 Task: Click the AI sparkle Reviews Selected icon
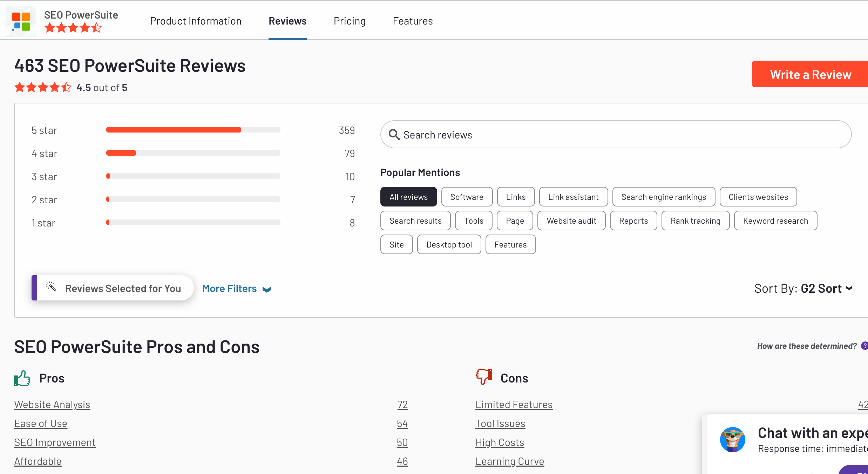51,288
